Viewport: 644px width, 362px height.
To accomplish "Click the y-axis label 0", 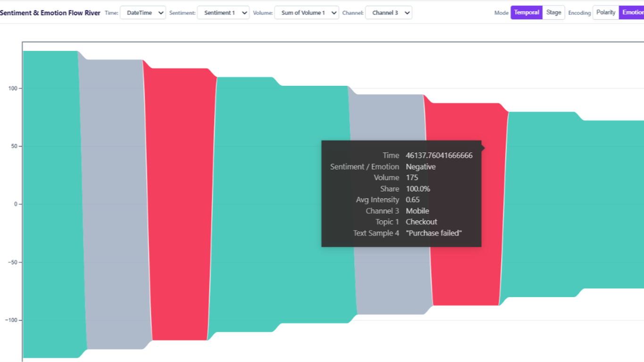I will tap(16, 205).
